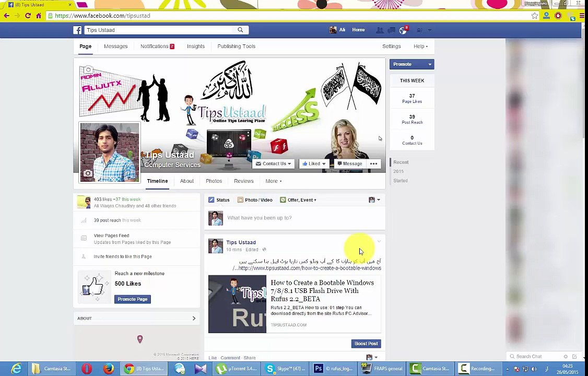
Task: Click the Boost Post button
Action: click(366, 344)
